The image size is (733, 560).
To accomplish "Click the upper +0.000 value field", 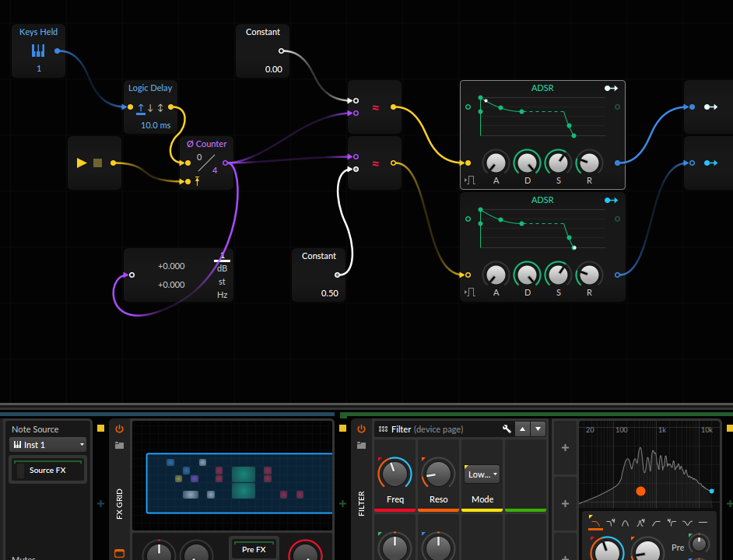I will tap(171, 266).
